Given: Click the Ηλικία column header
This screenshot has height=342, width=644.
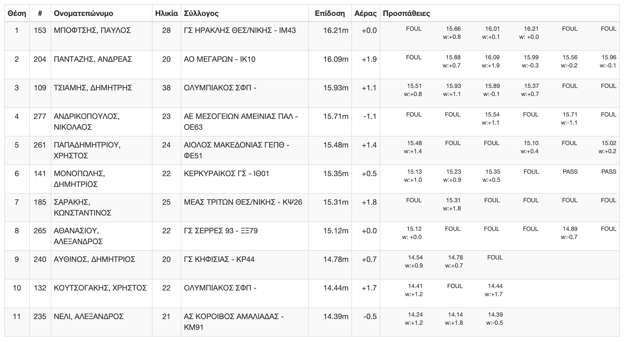Looking at the screenshot, I should pos(167,13).
